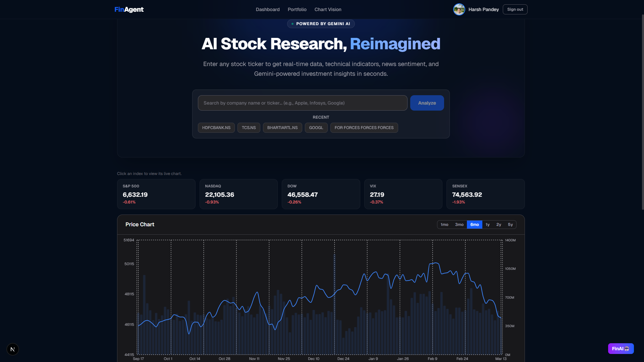Open the FinAI chatbot button
This screenshot has width=644, height=362.
click(x=621, y=349)
